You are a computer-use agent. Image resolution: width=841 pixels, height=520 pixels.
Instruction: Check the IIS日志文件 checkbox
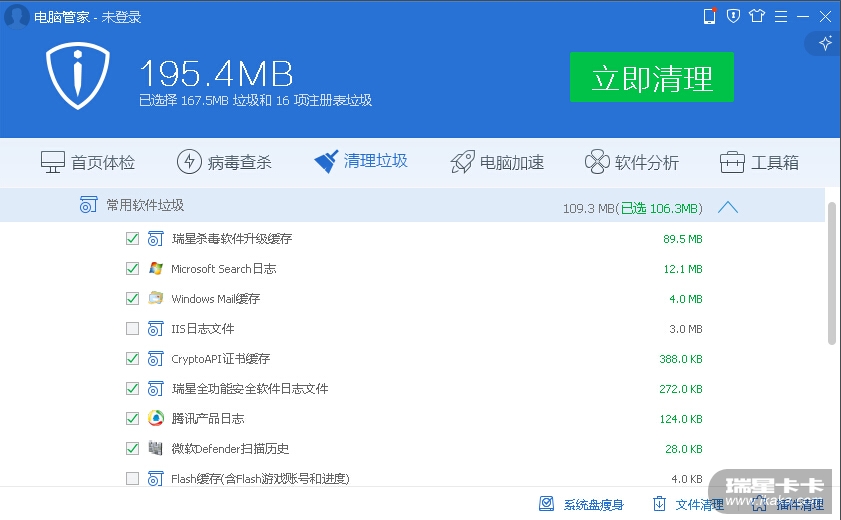[x=132, y=329]
